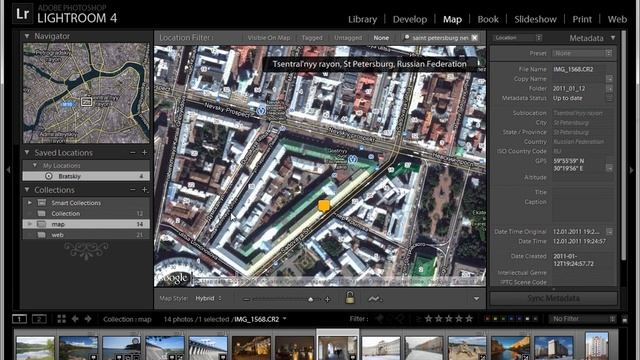Open the GPS tracklogs icon menu
The width and height of the screenshot is (640, 360).
tap(375, 299)
